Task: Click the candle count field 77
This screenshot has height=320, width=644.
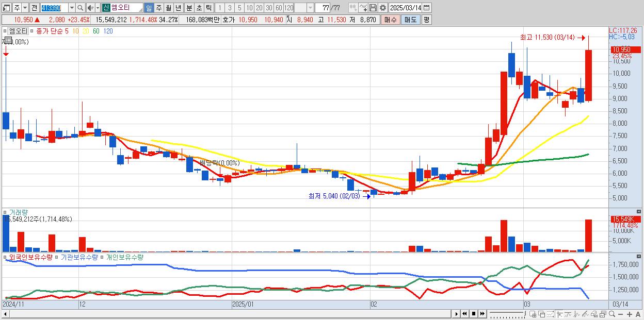Action: click(x=323, y=8)
